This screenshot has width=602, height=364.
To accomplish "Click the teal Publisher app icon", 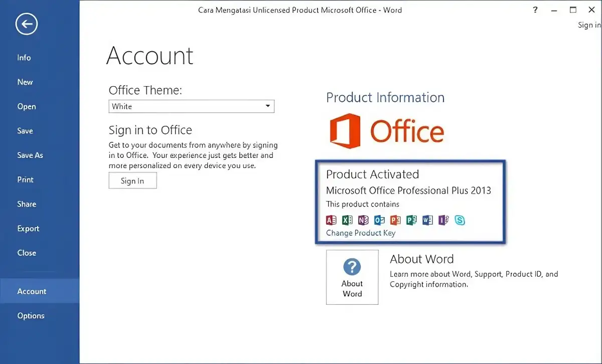I will pyautogui.click(x=411, y=220).
